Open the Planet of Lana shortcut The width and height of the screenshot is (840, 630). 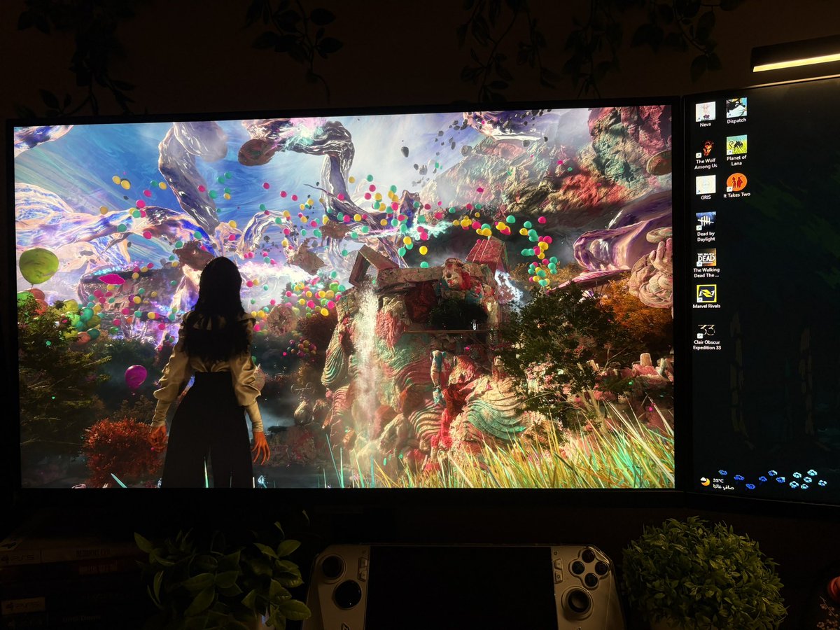tap(736, 150)
